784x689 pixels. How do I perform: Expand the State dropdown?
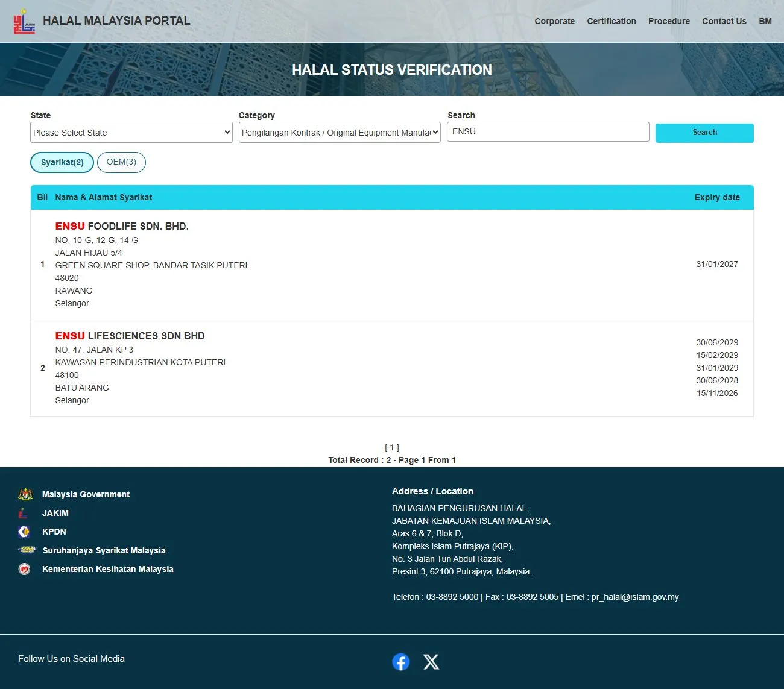pos(131,133)
